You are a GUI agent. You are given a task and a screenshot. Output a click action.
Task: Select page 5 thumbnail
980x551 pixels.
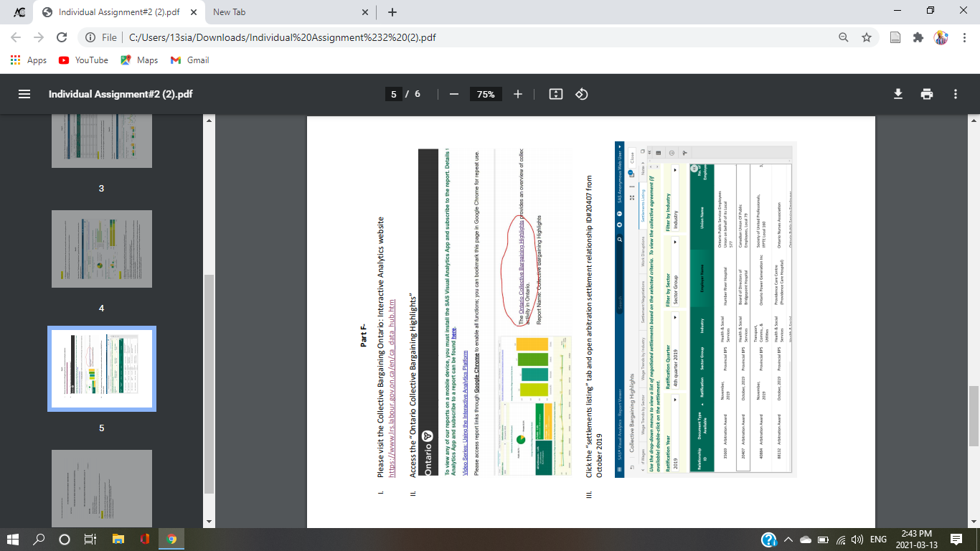coord(102,369)
